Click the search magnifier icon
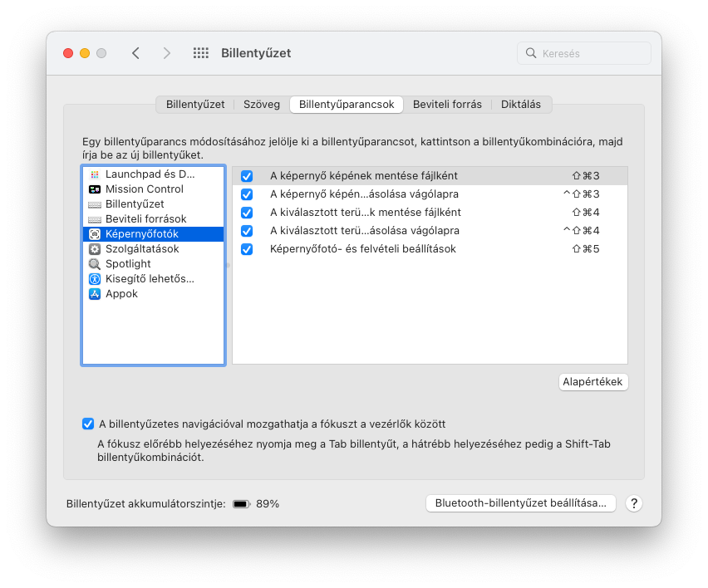 point(531,53)
